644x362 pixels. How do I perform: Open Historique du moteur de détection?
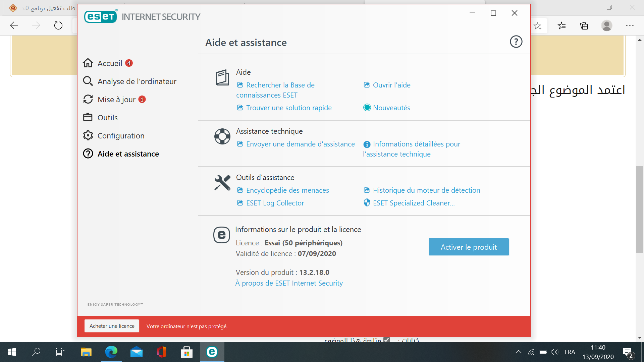(x=422, y=190)
